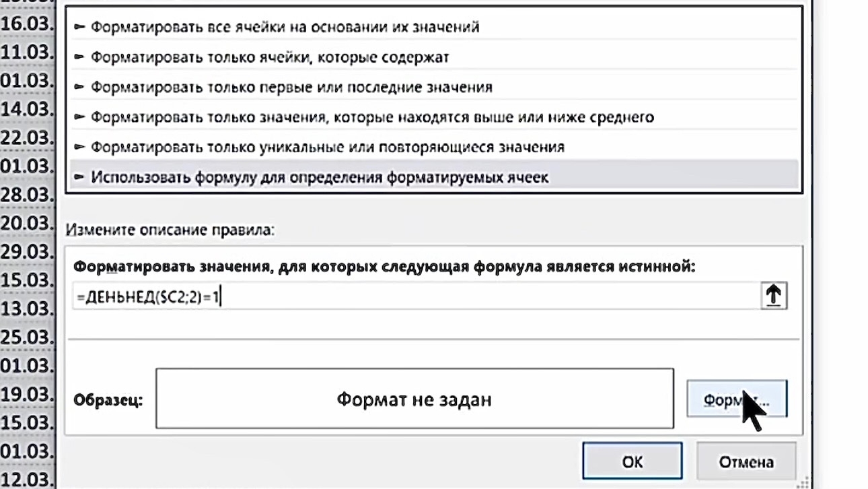Select 'Форматировать только ячейки, которые содержат' rule
Screen dimensions: 868x489
click(x=270, y=57)
